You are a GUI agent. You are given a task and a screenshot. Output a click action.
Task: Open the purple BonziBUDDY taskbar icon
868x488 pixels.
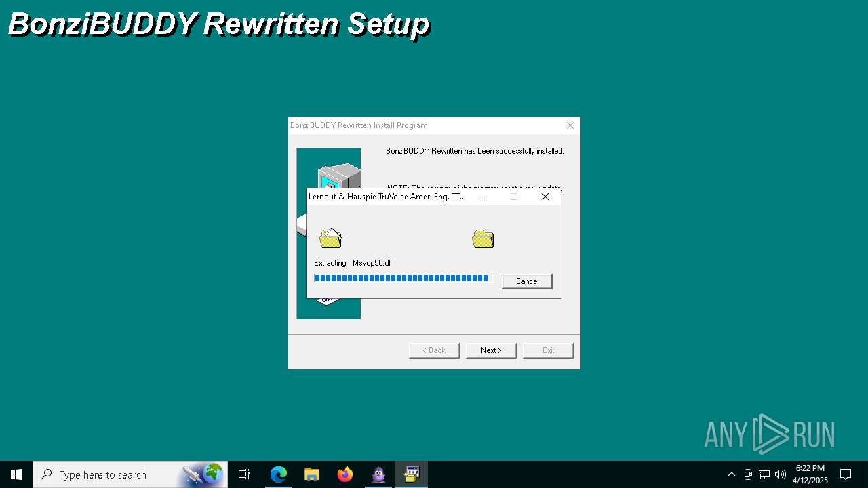[x=378, y=474]
